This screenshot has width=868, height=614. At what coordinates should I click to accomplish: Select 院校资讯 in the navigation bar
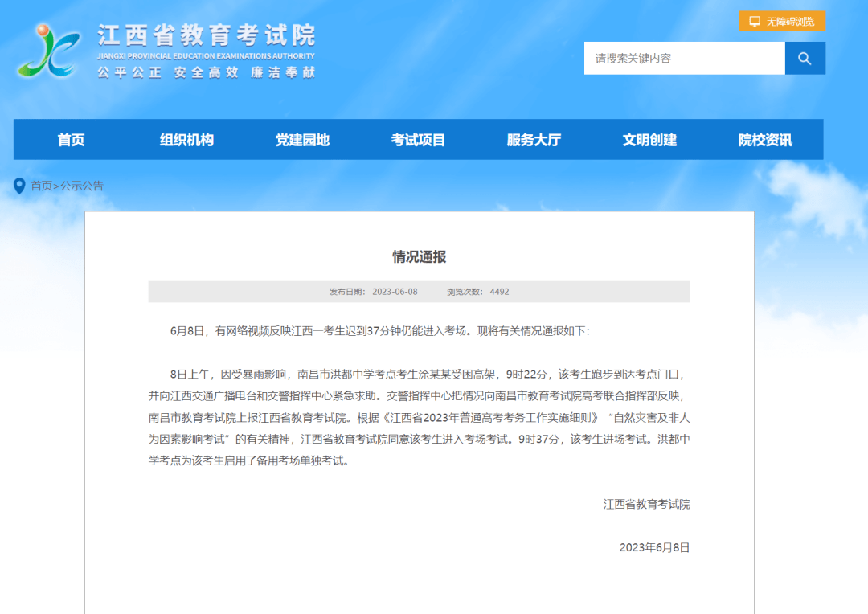pyautogui.click(x=765, y=140)
